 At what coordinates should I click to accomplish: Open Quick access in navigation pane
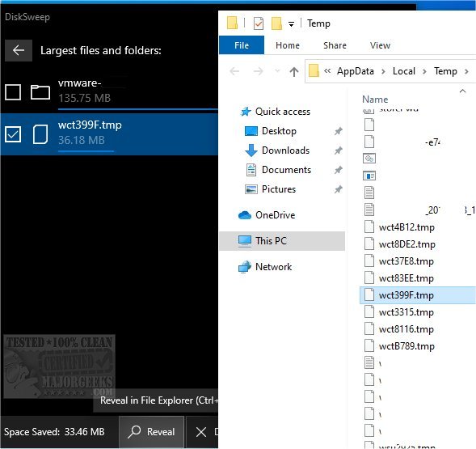click(x=283, y=112)
